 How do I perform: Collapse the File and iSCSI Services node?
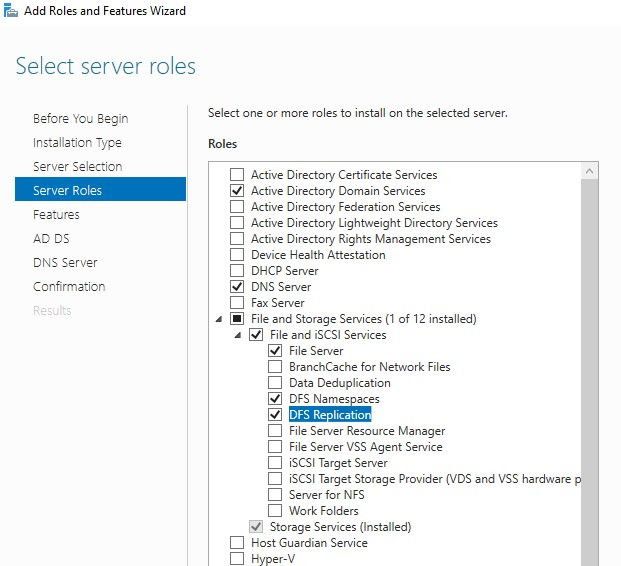coord(238,335)
